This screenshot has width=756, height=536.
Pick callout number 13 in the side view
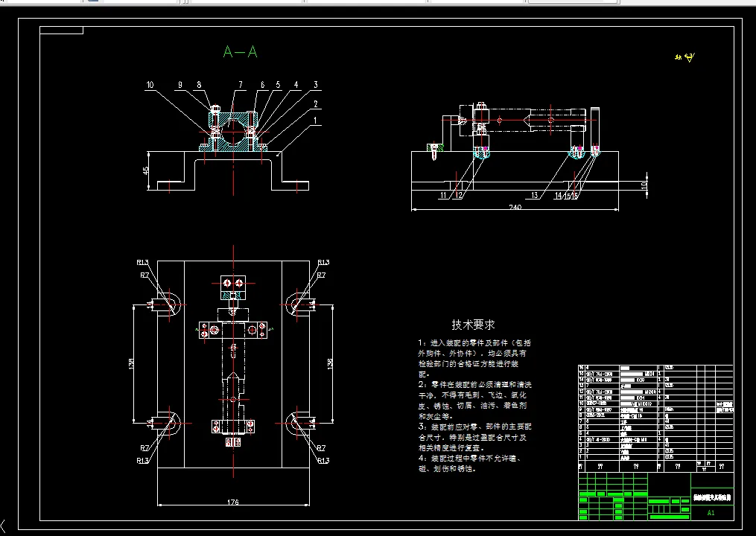coord(534,195)
